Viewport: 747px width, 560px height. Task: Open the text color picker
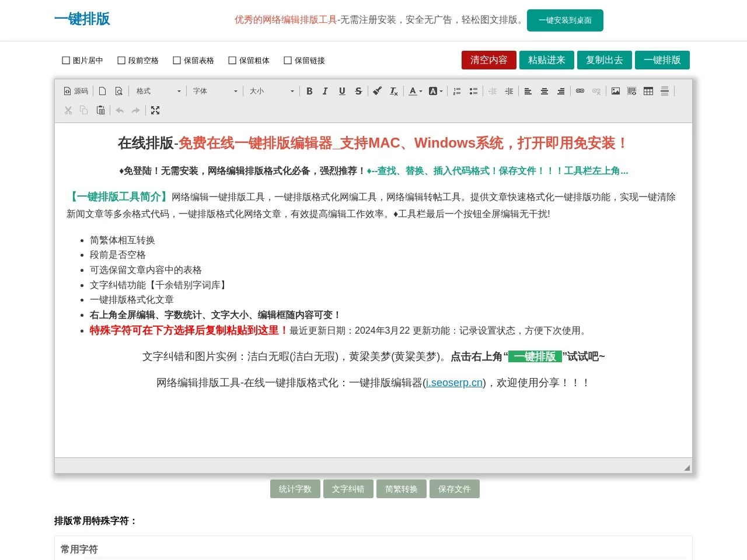415,91
